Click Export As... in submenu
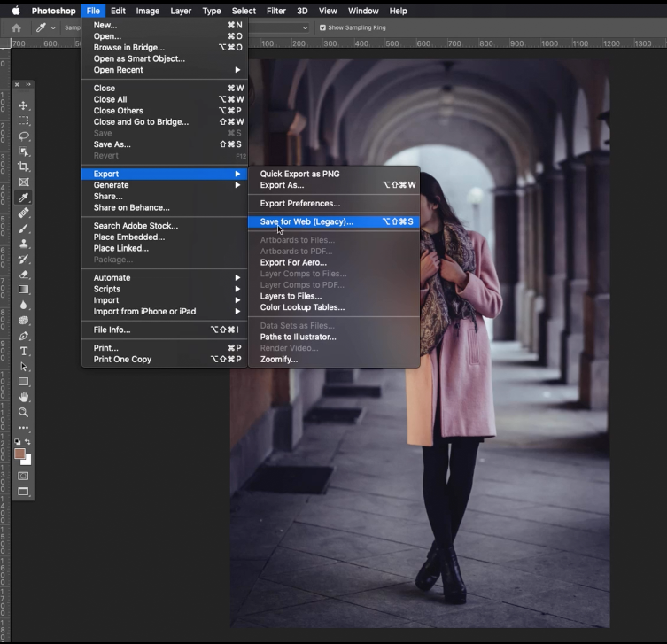The image size is (667, 644). click(282, 185)
